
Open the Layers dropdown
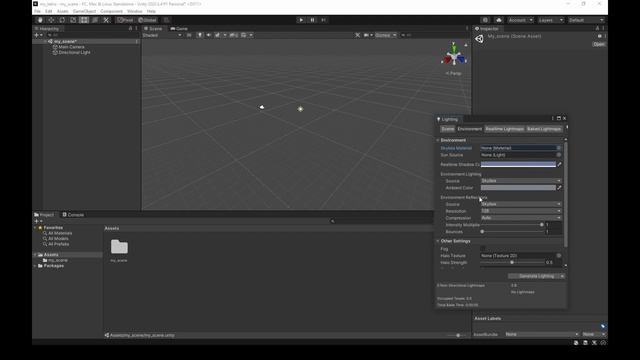[x=550, y=20]
